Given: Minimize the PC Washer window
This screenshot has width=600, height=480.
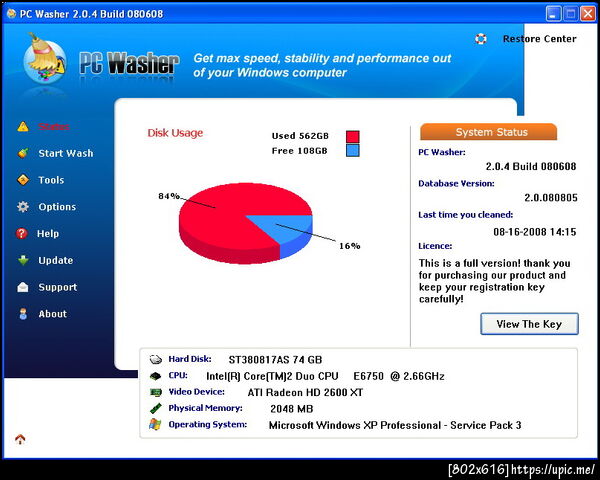Looking at the screenshot, I should click(x=553, y=14).
